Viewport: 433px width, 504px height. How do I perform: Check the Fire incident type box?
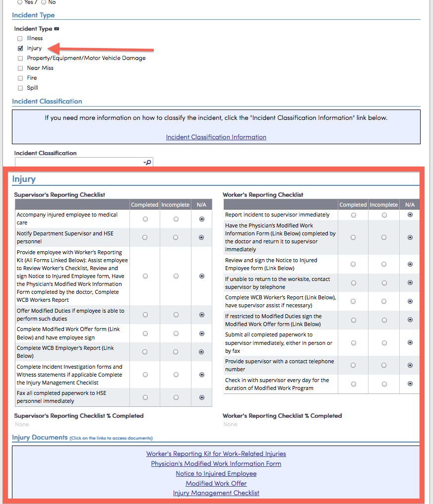pyautogui.click(x=20, y=78)
